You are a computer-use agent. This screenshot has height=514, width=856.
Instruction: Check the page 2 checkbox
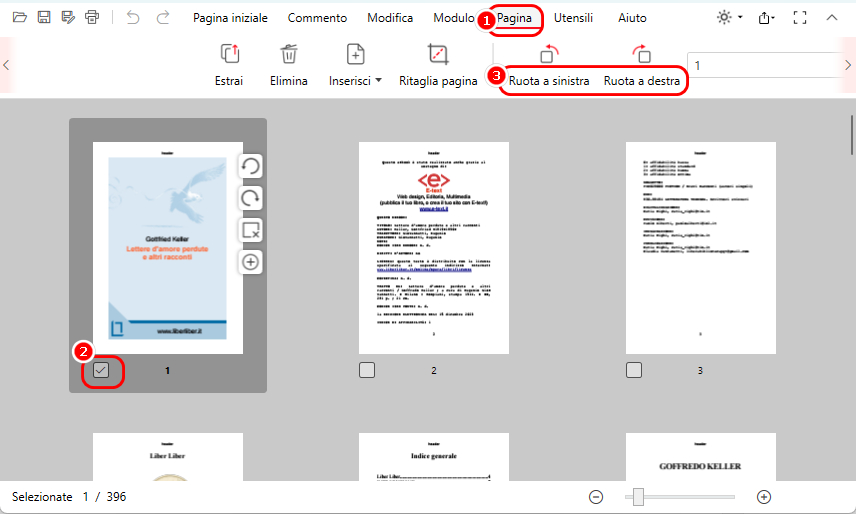[x=367, y=370]
